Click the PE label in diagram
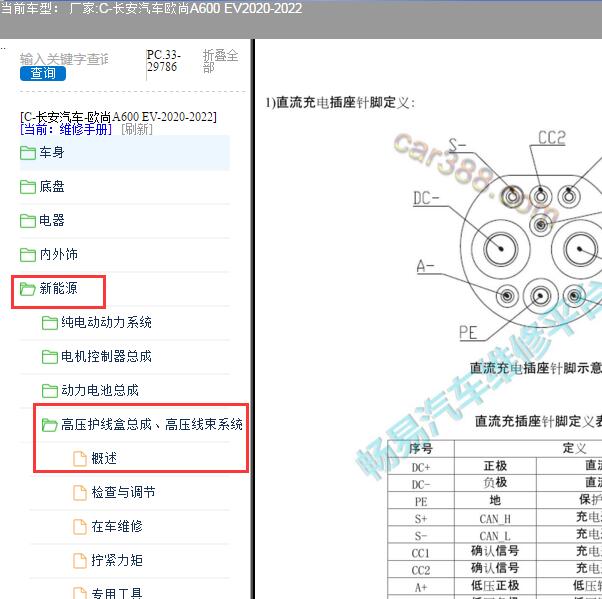Viewport: 602px width, 599px height. coord(468,333)
